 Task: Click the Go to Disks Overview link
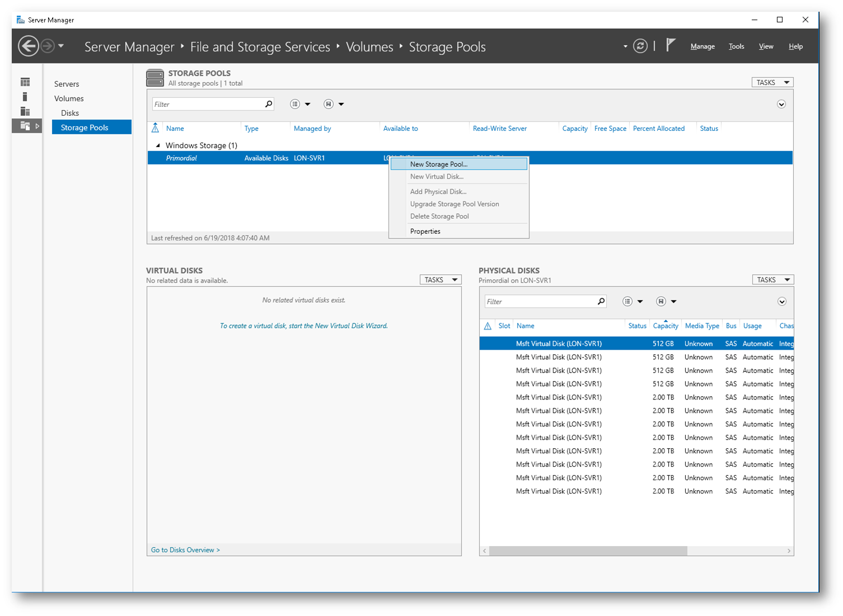coord(185,550)
